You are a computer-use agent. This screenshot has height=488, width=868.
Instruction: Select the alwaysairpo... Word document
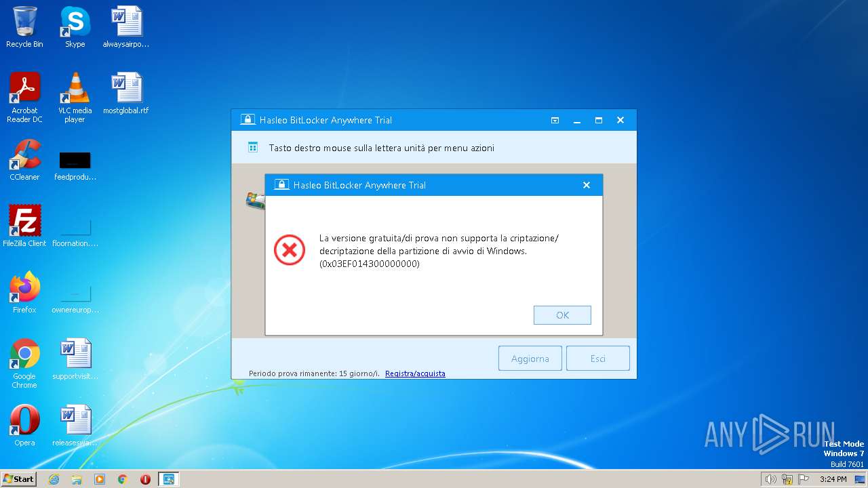(126, 27)
